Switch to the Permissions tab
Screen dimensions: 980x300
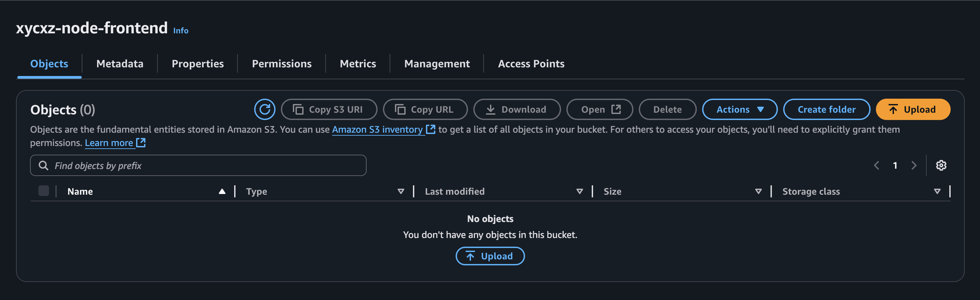282,63
